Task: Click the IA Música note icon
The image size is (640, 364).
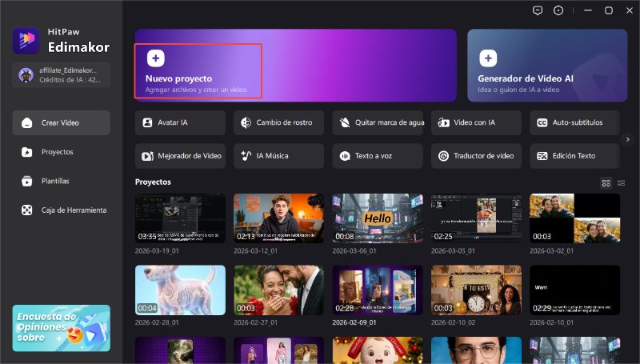Action: 246,155
